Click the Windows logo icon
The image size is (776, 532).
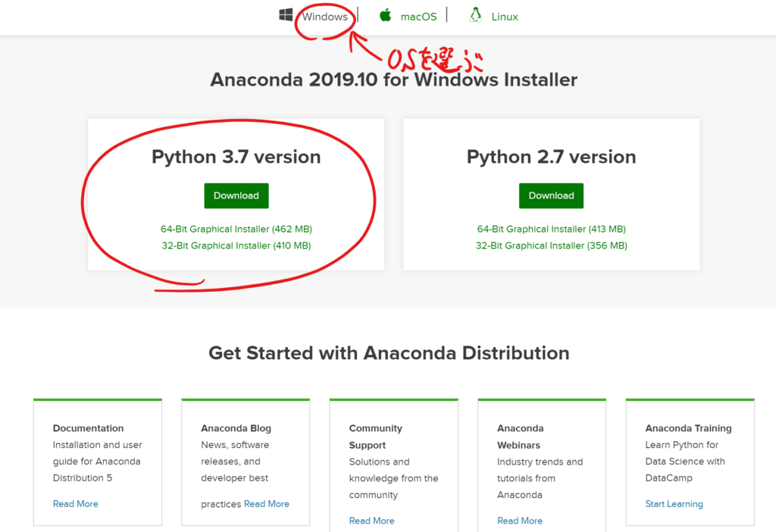(x=286, y=15)
